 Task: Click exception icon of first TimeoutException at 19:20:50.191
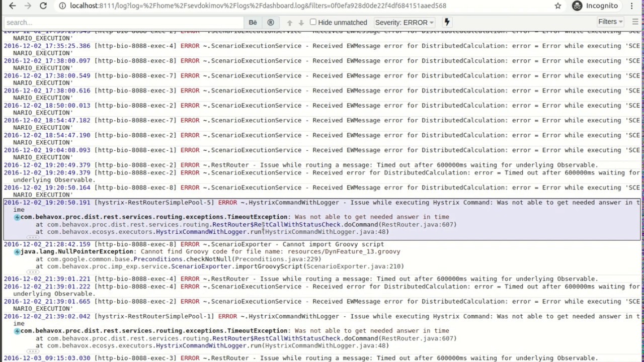[x=17, y=217]
